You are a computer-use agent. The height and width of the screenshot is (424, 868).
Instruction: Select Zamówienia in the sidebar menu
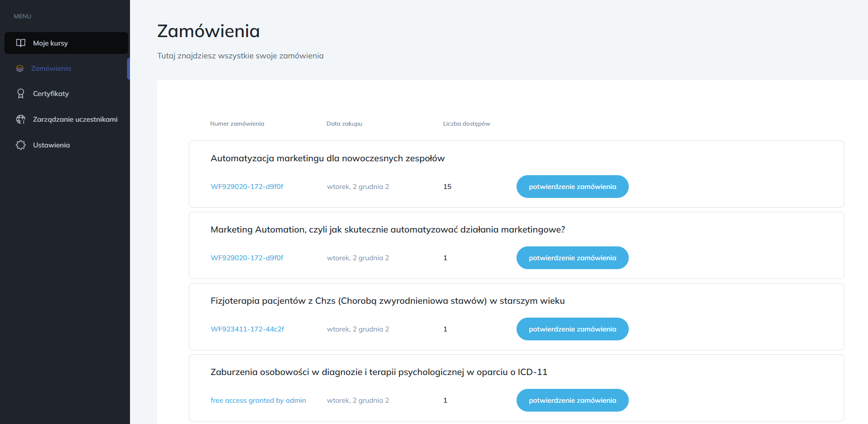pyautogui.click(x=51, y=68)
